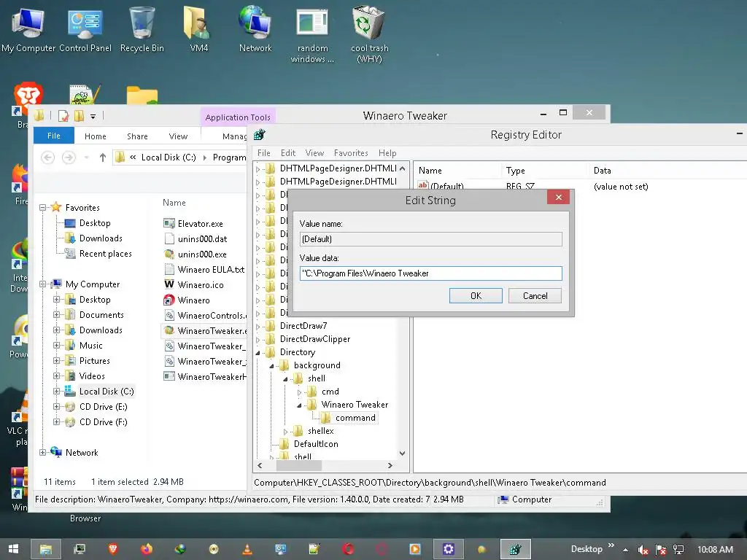Select the Winaero shortcut file
The width and height of the screenshot is (747, 560).
pyautogui.click(x=187, y=300)
